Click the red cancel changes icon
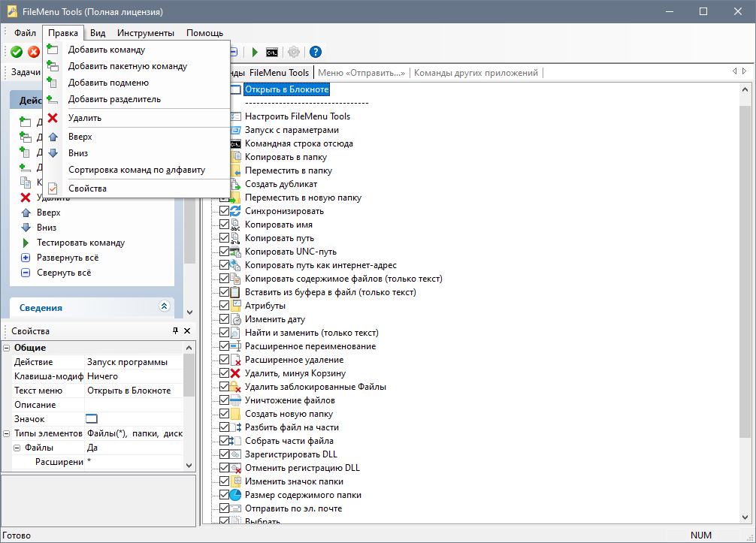 [x=34, y=52]
